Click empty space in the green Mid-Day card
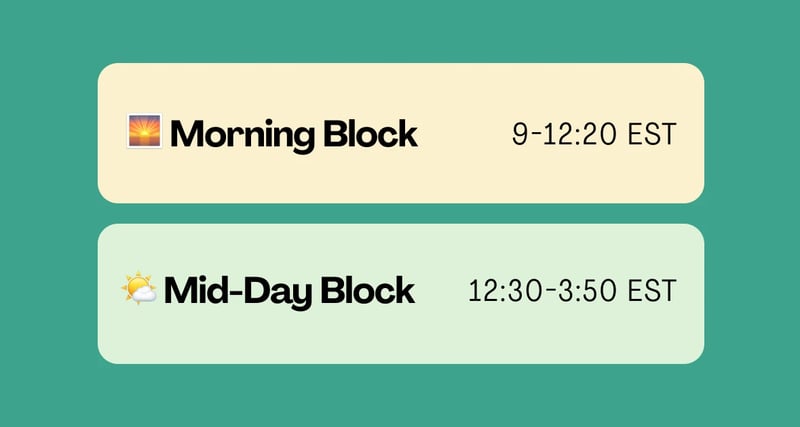 click(x=400, y=340)
